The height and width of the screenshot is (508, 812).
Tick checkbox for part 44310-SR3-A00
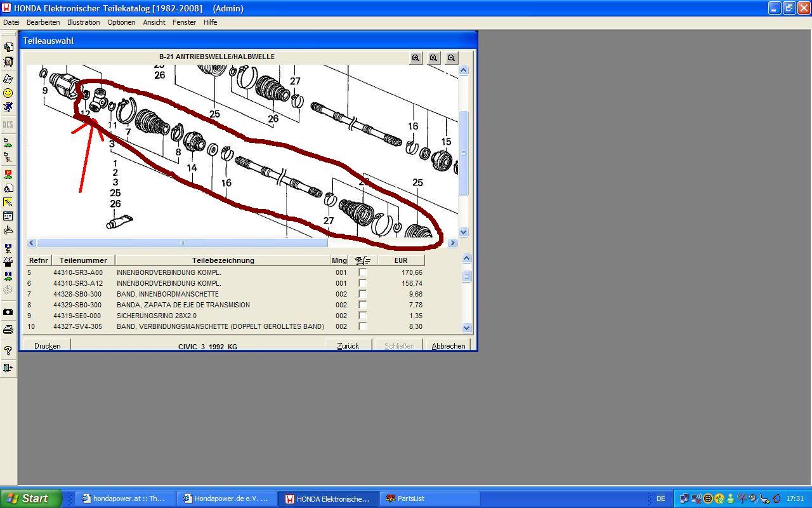tap(362, 272)
